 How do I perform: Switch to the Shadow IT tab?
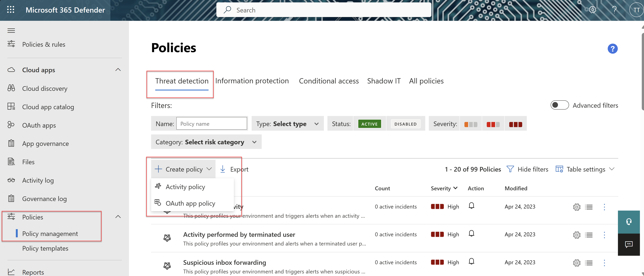384,80
